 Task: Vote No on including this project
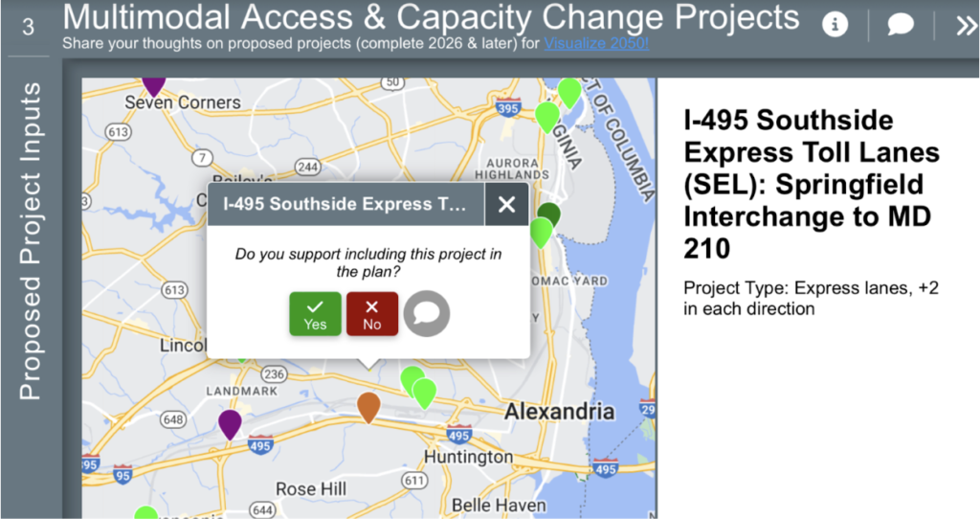point(372,314)
